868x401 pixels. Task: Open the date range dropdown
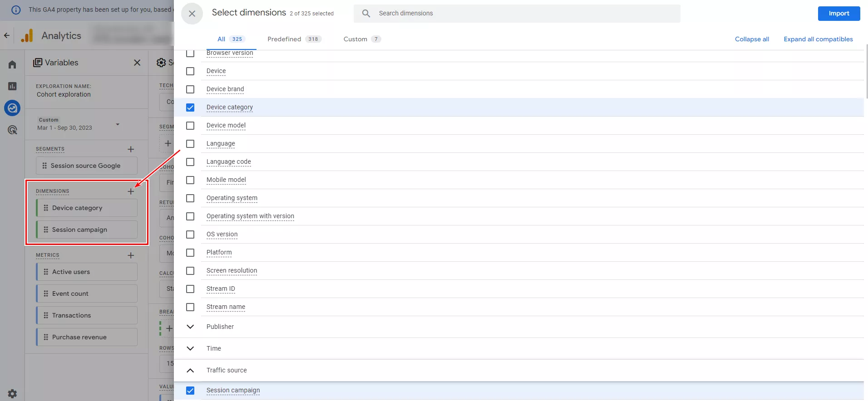pyautogui.click(x=118, y=124)
